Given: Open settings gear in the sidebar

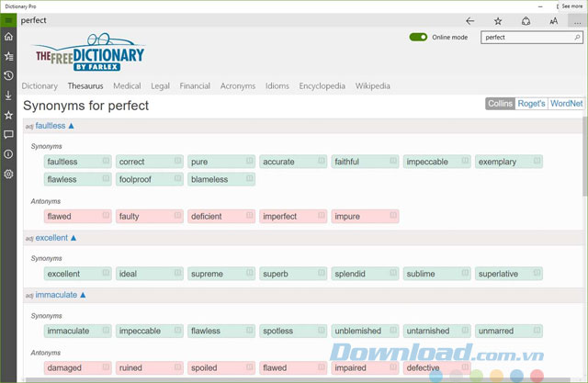Looking at the screenshot, I should point(8,174).
